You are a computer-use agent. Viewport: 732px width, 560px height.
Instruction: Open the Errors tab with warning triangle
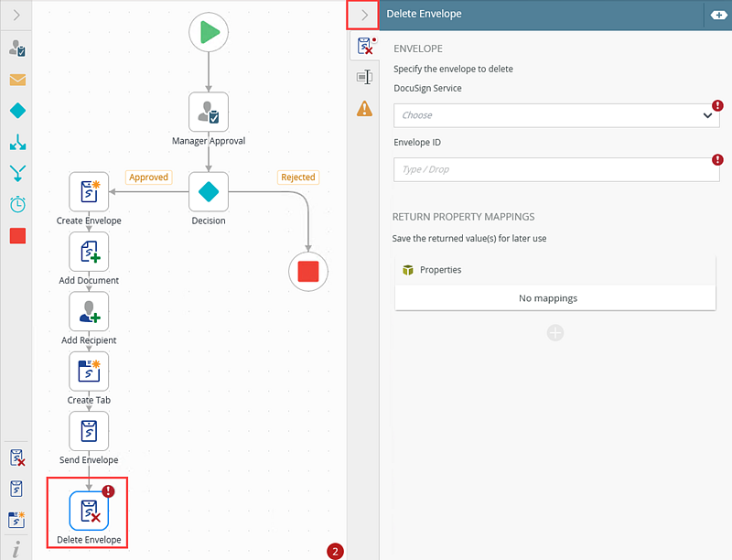click(364, 109)
